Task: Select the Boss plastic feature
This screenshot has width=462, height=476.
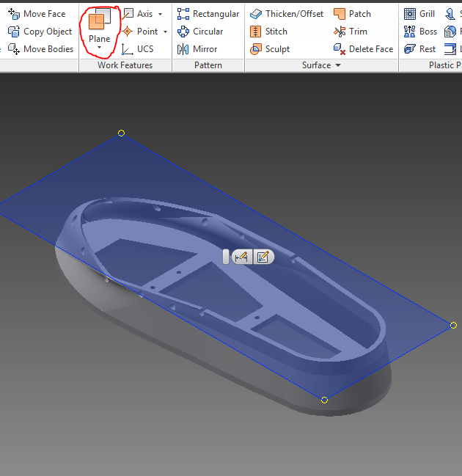Action: (420, 32)
